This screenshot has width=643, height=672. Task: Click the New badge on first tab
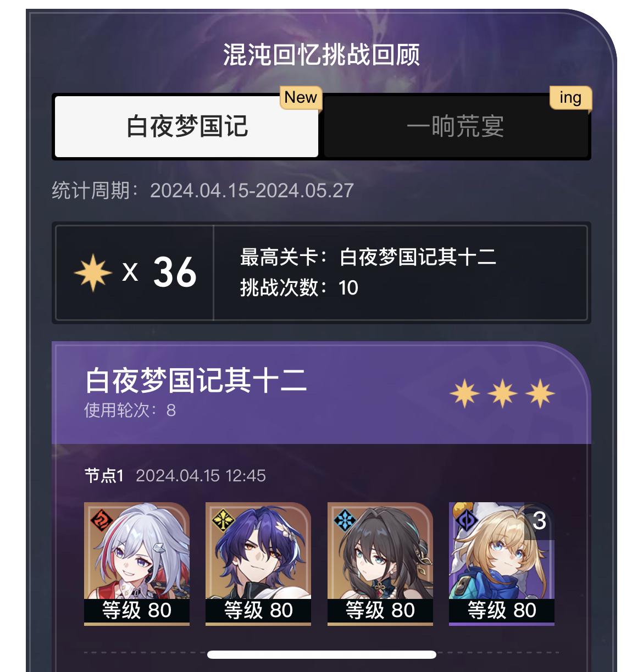(301, 98)
